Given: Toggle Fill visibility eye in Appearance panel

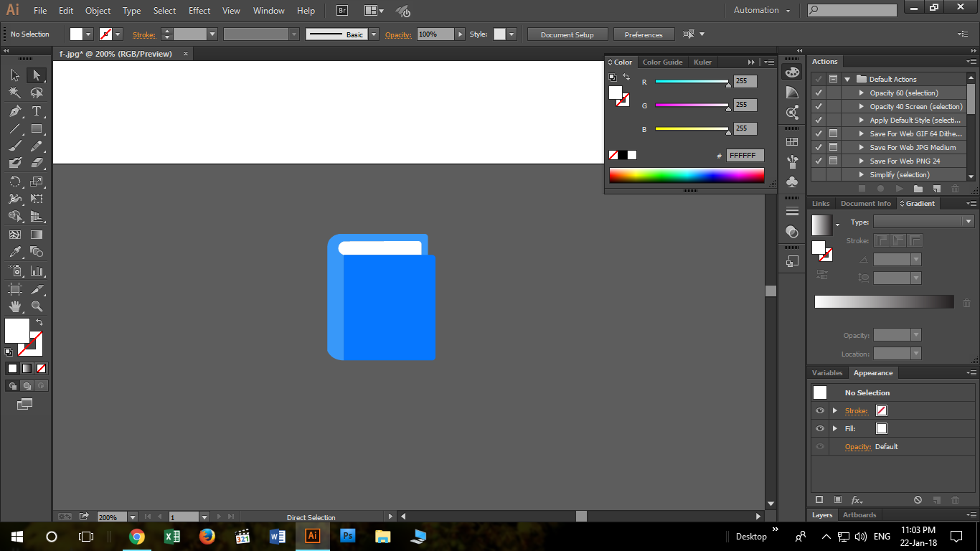Looking at the screenshot, I should pos(820,428).
